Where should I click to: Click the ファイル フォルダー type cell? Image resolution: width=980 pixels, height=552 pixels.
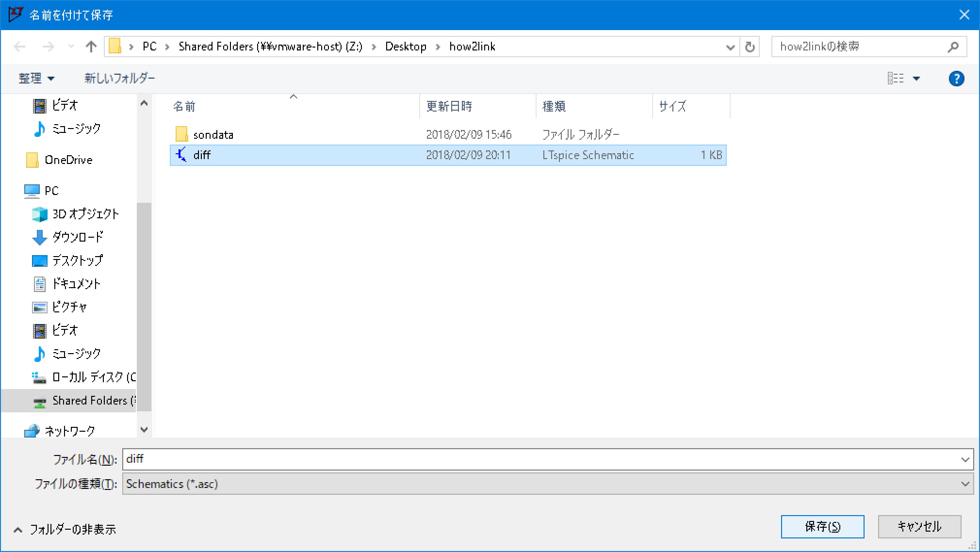(581, 135)
